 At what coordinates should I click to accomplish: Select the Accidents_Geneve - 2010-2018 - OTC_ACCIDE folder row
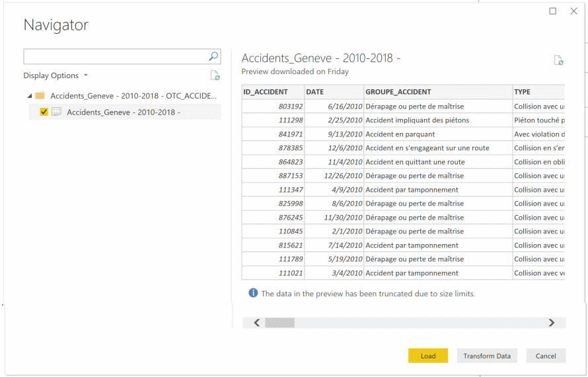point(125,96)
